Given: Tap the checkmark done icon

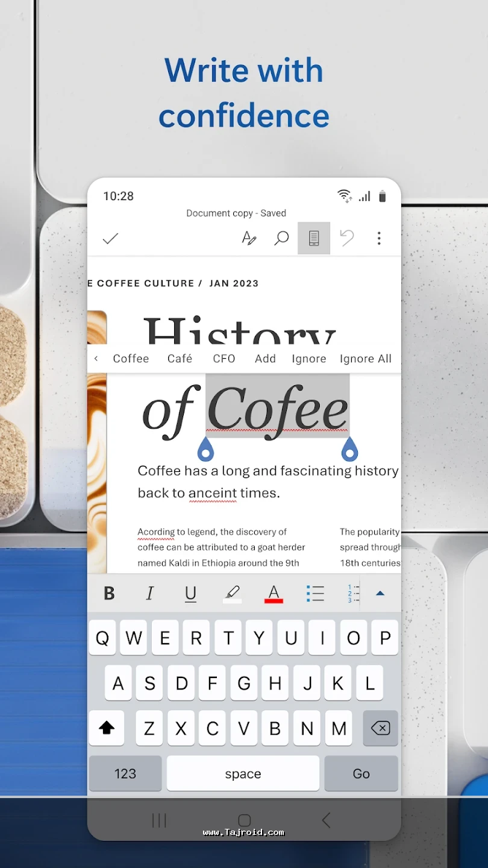Looking at the screenshot, I should 110,239.
